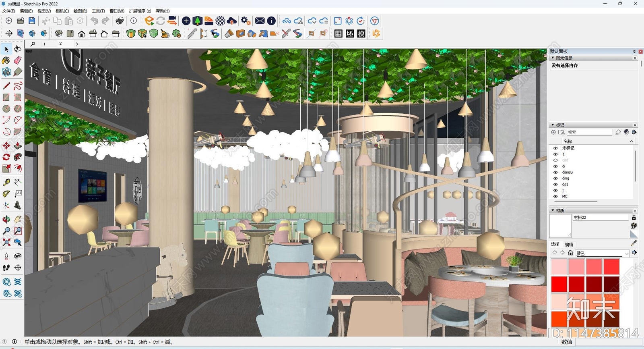The image size is (644, 349).
Task: Pick the Eraser tool
Action: click(x=18, y=60)
